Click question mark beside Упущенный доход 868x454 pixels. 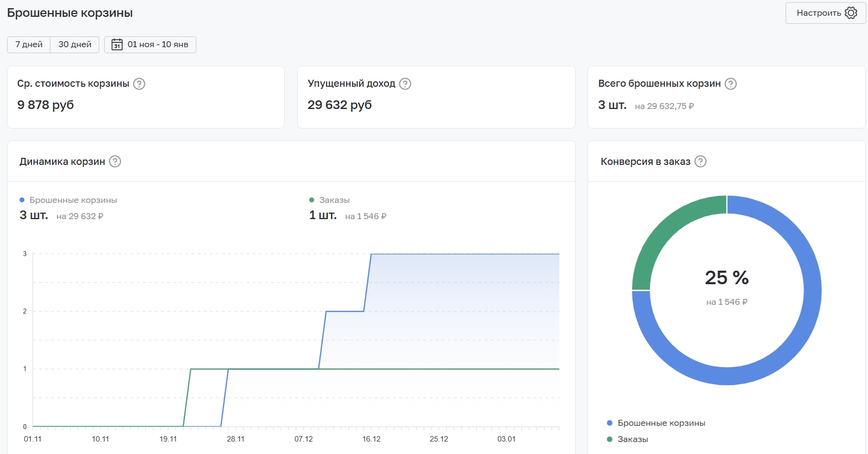tap(405, 84)
